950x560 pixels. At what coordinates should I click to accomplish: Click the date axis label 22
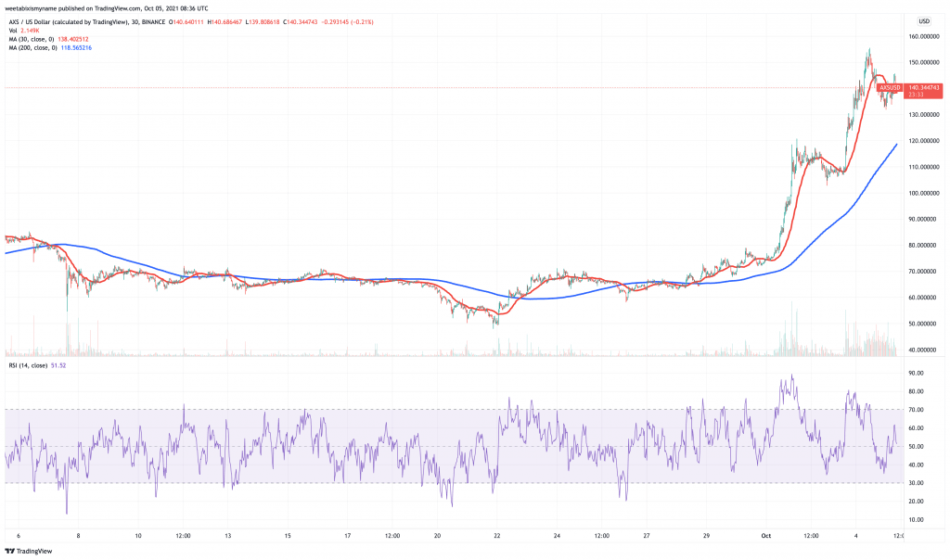497,536
